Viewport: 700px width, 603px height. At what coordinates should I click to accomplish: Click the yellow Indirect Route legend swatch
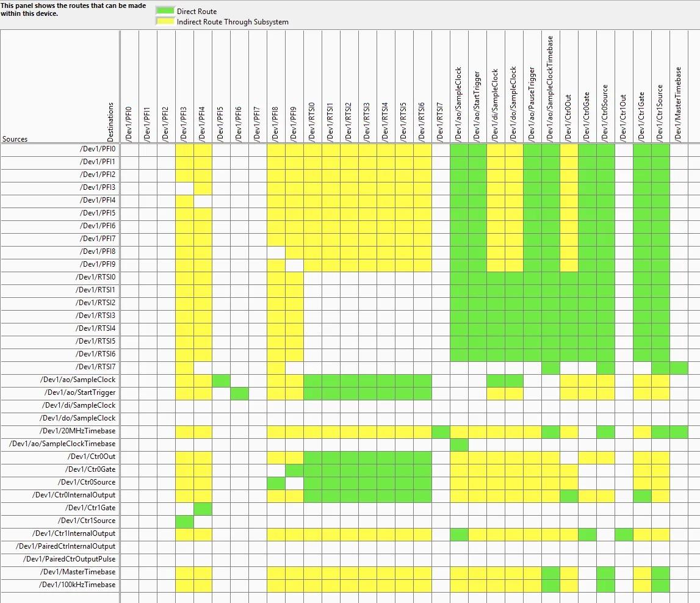point(165,21)
